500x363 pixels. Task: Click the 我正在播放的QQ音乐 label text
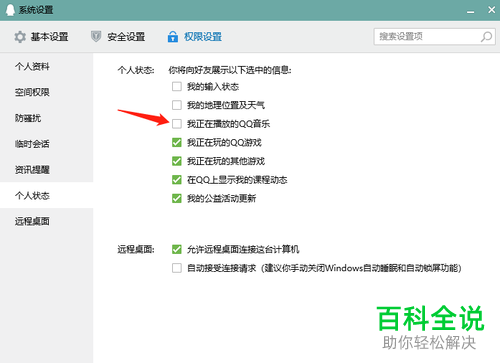click(x=228, y=124)
